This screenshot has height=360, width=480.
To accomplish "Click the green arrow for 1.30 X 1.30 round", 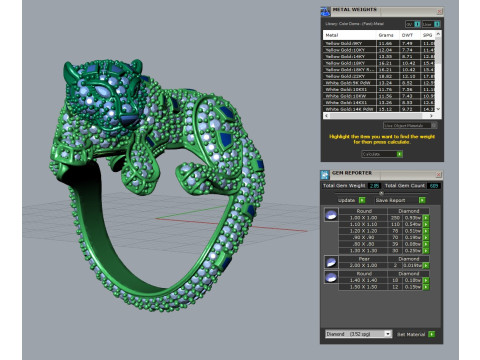I will click(426, 251).
